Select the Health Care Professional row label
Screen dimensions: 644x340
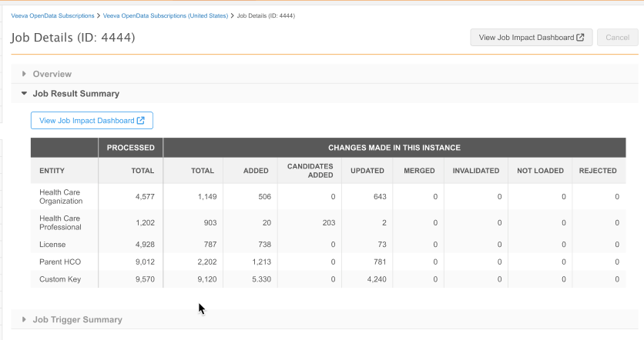coord(60,222)
